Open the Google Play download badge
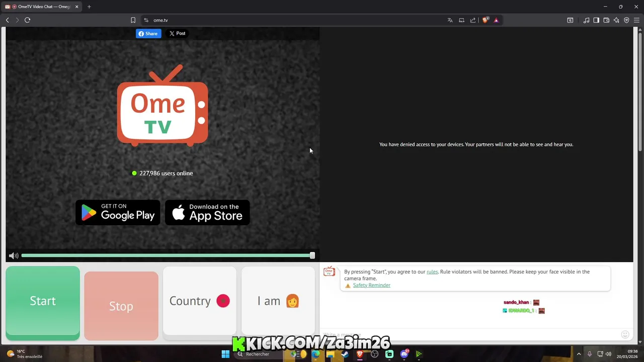The image size is (644, 362). point(118,213)
